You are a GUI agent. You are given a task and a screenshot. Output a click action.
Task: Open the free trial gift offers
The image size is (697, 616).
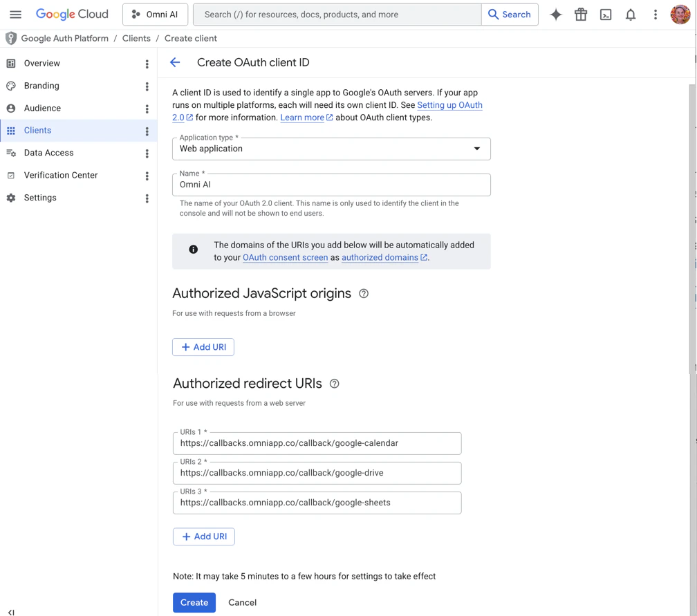tap(581, 14)
